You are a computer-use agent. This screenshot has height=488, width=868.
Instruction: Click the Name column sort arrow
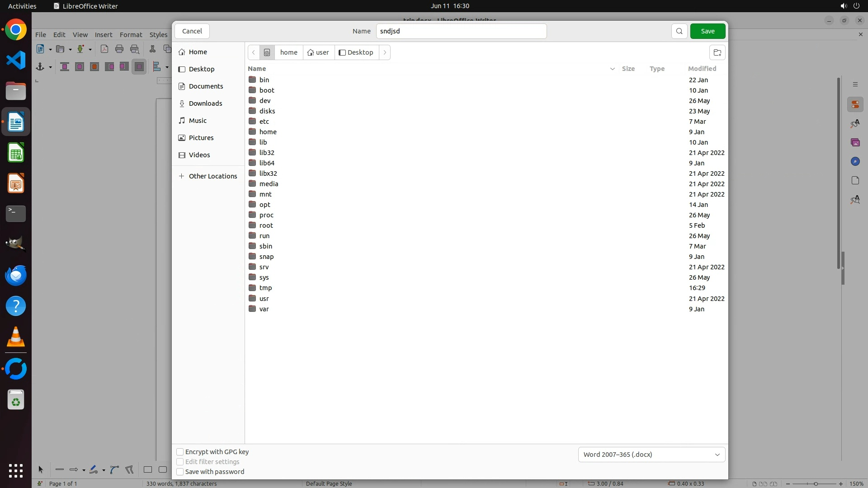tap(612, 69)
